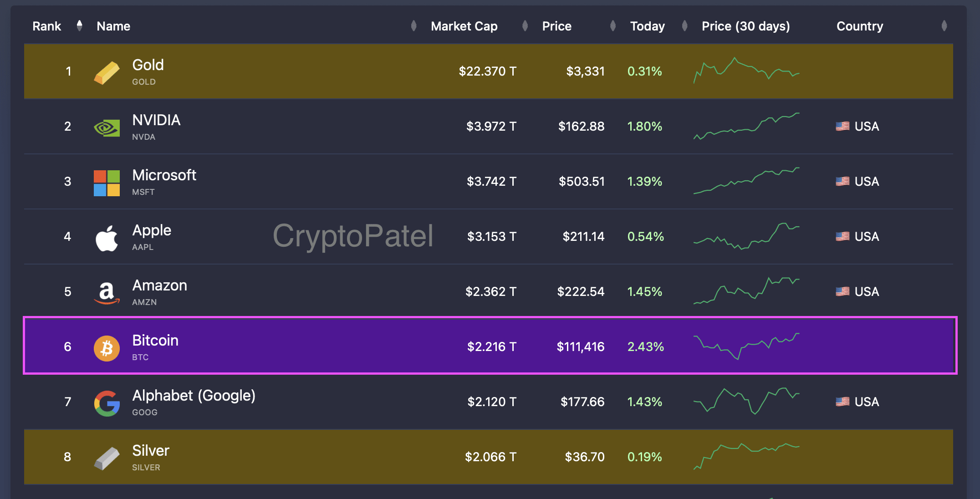
Task: Click the USA flag in Amazon row
Action: pos(842,291)
